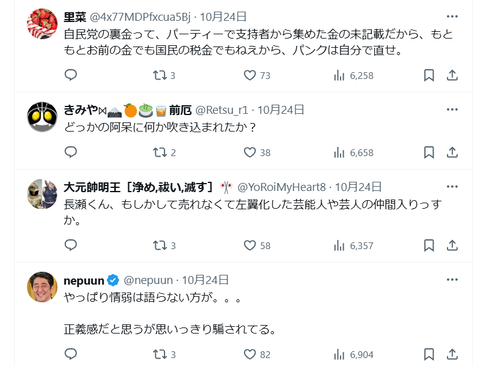Reply to 里菜's tweet
This screenshot has width=480, height=366.
tap(71, 75)
